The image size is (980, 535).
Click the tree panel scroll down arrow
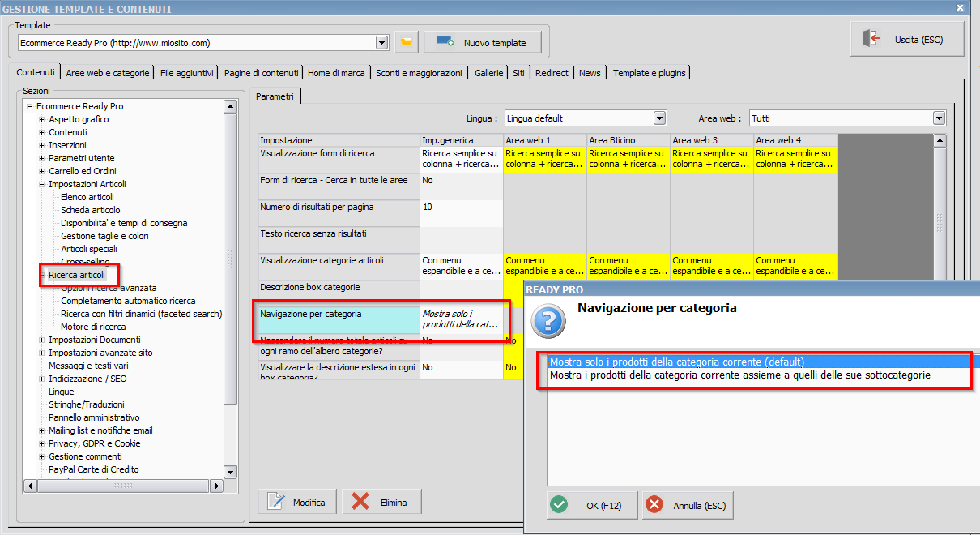click(x=229, y=472)
